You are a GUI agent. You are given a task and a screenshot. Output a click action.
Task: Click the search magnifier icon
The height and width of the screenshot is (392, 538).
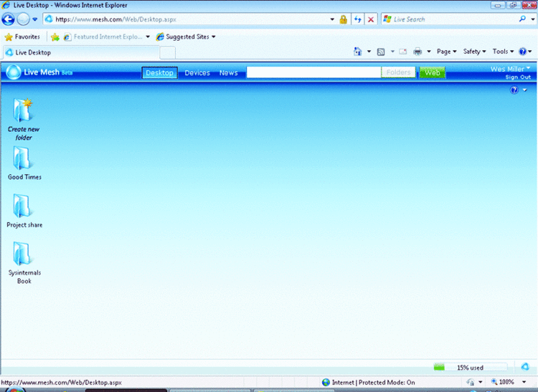[x=522, y=19]
